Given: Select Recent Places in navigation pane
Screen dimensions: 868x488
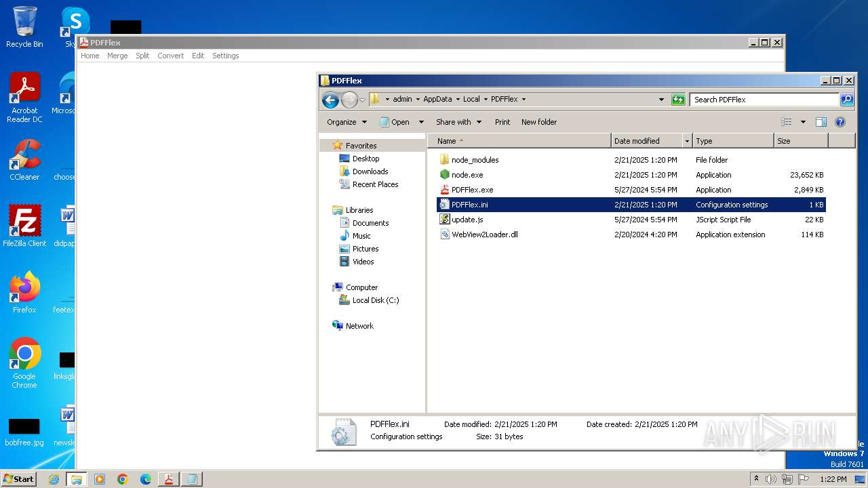Looking at the screenshot, I should point(375,184).
